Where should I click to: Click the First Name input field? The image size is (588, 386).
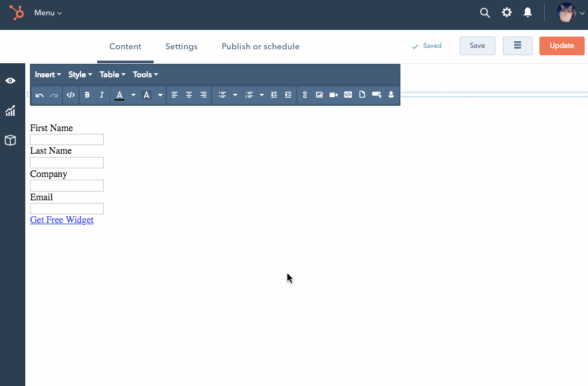click(67, 140)
